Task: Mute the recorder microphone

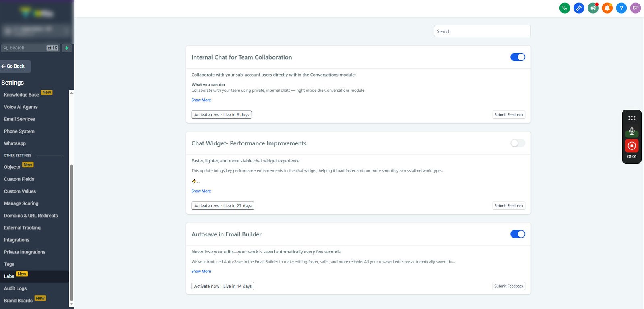Action: pos(632,131)
